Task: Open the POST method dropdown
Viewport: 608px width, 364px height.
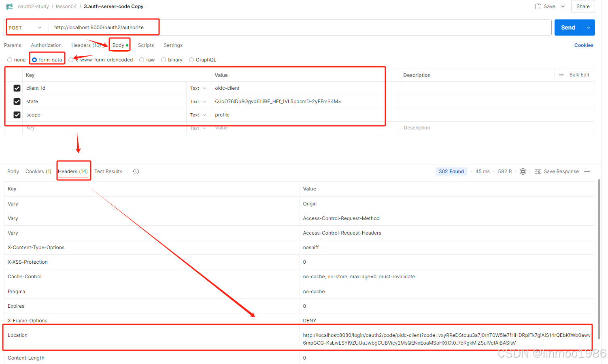Action: (25, 28)
